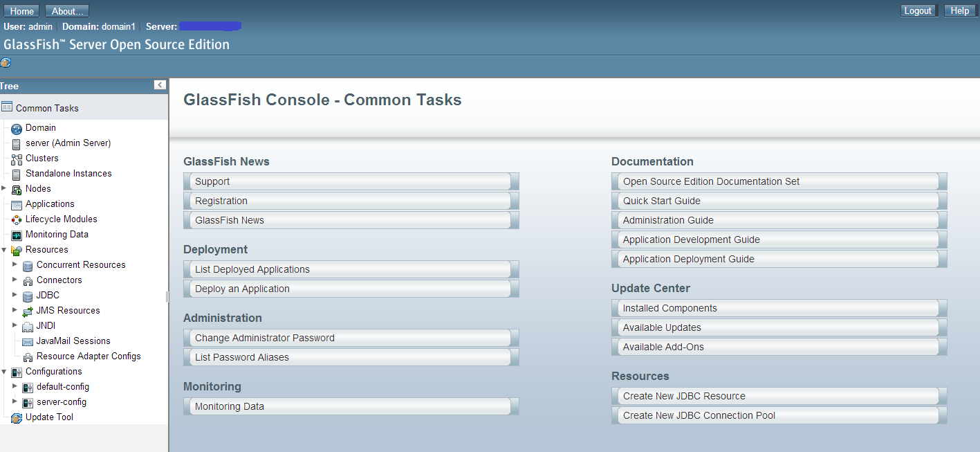The width and height of the screenshot is (980, 452).
Task: Open the Administration Guide
Action: click(779, 220)
